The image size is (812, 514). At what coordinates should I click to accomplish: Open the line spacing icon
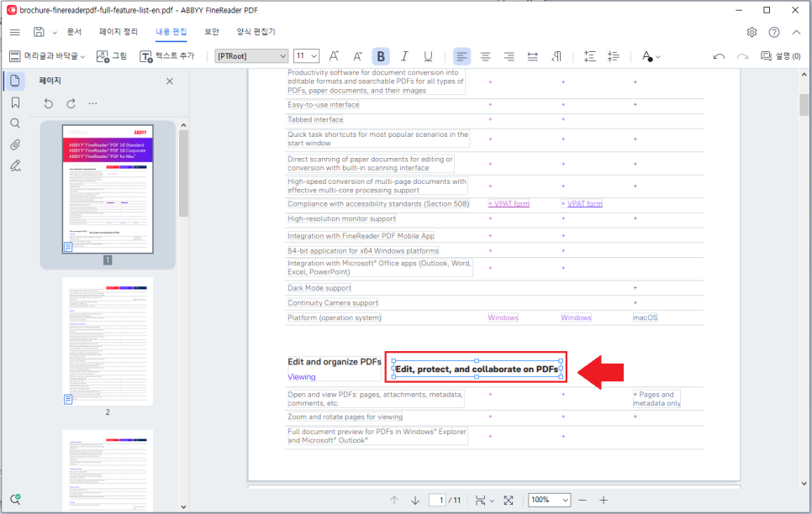(x=590, y=56)
